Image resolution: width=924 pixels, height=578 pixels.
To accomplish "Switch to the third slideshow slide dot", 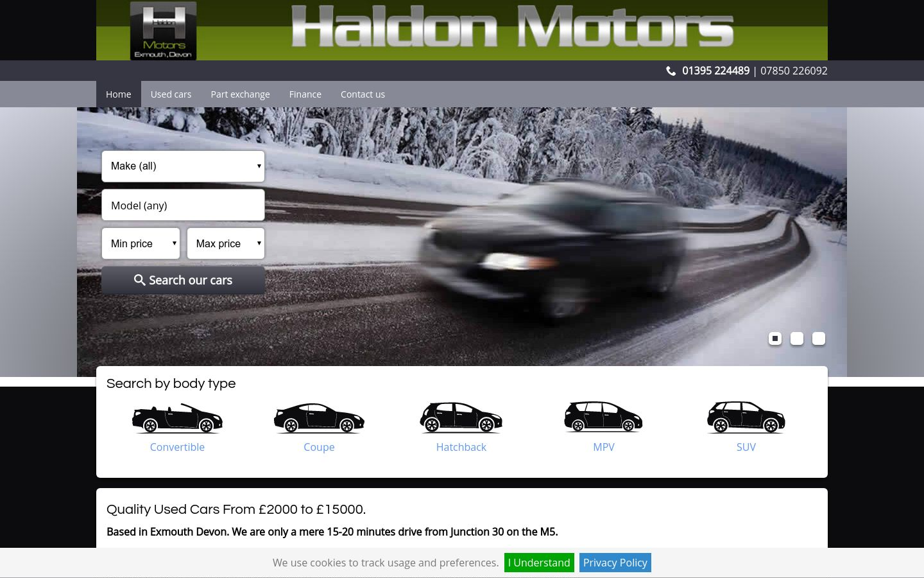I will 819,338.
